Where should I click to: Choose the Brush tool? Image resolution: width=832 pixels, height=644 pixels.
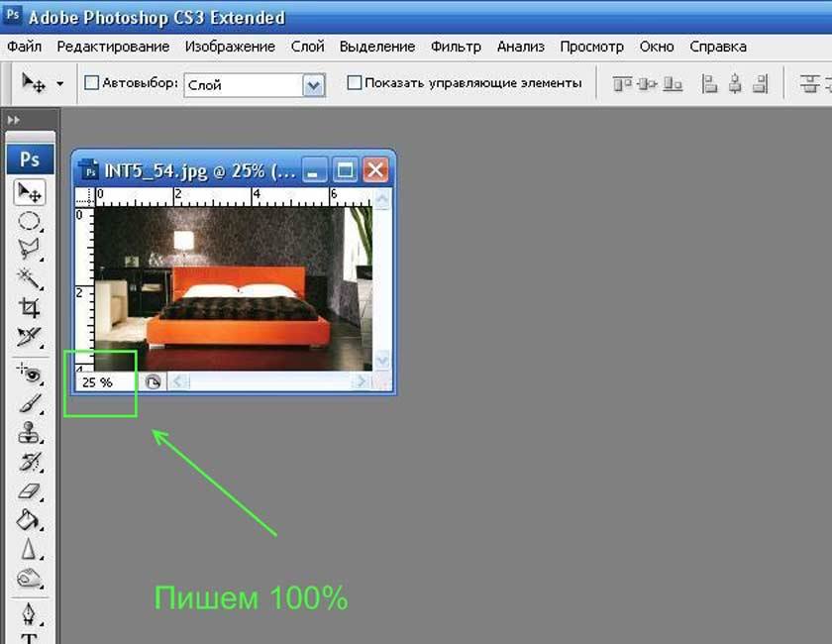coord(30,403)
